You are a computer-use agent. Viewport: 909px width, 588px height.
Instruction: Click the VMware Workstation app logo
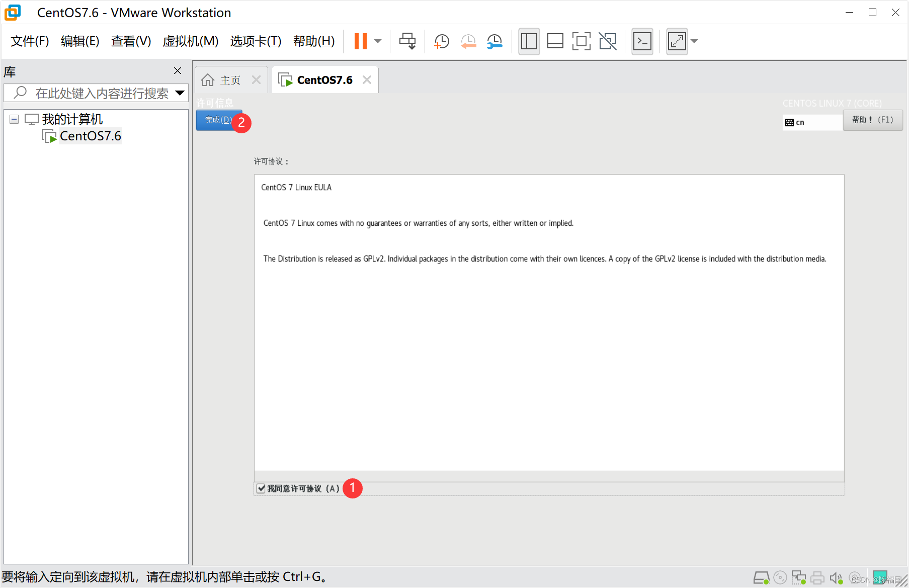[13, 13]
